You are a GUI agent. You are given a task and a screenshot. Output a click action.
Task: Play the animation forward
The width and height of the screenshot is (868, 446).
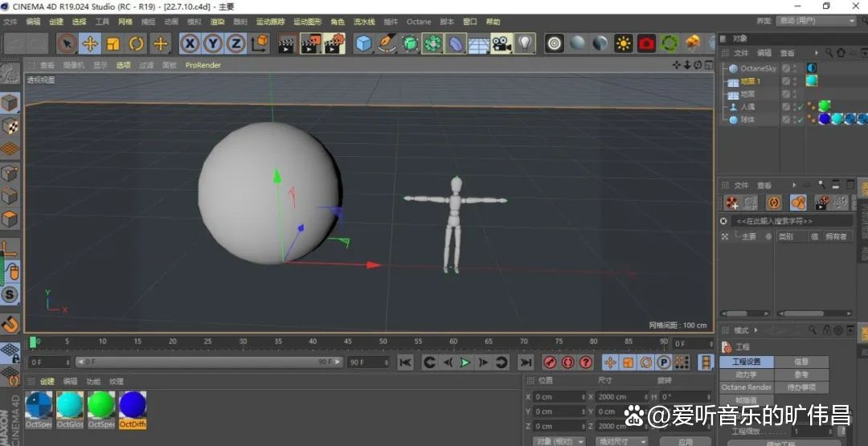click(465, 362)
